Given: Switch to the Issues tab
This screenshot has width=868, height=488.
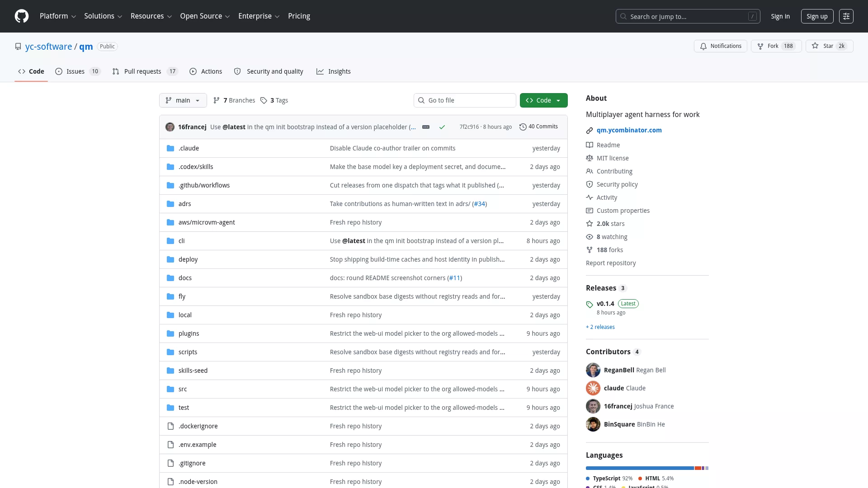Looking at the screenshot, I should tap(77, 71).
